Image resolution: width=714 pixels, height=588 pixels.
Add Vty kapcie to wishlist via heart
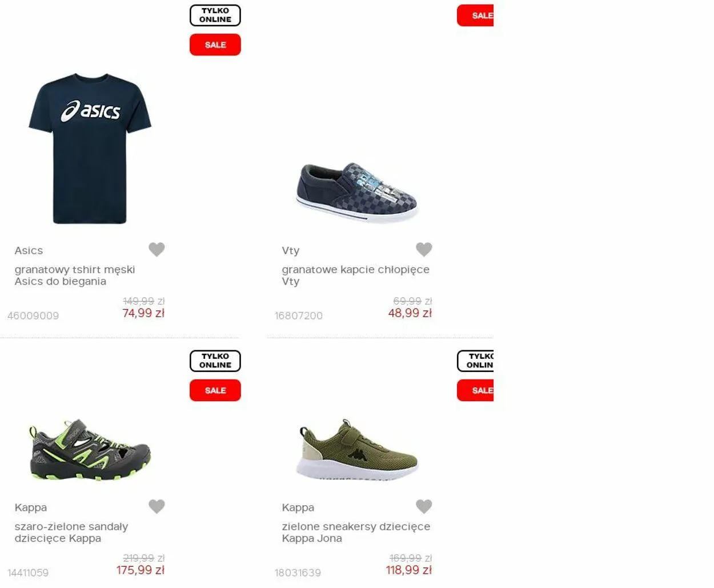click(424, 249)
